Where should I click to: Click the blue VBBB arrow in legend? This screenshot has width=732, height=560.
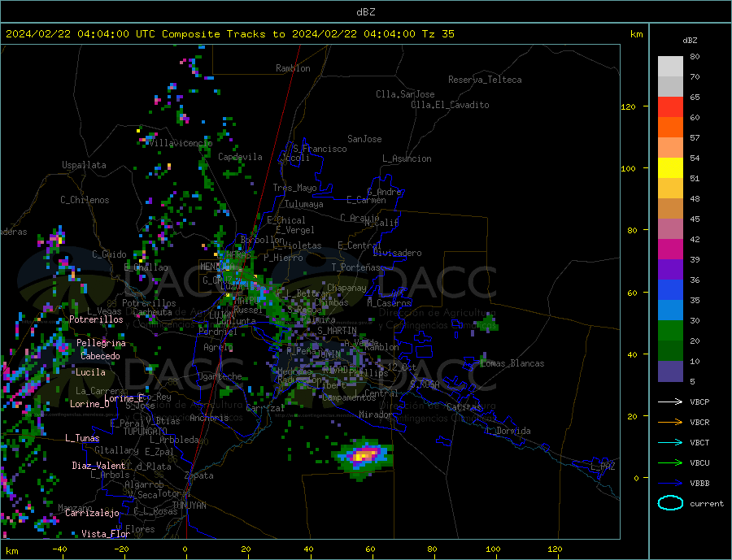point(670,484)
